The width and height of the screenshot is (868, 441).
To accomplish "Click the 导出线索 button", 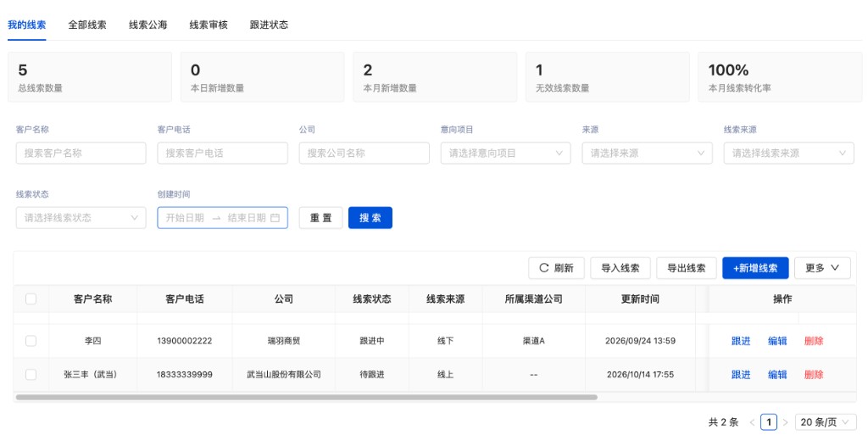I will pyautogui.click(x=687, y=268).
